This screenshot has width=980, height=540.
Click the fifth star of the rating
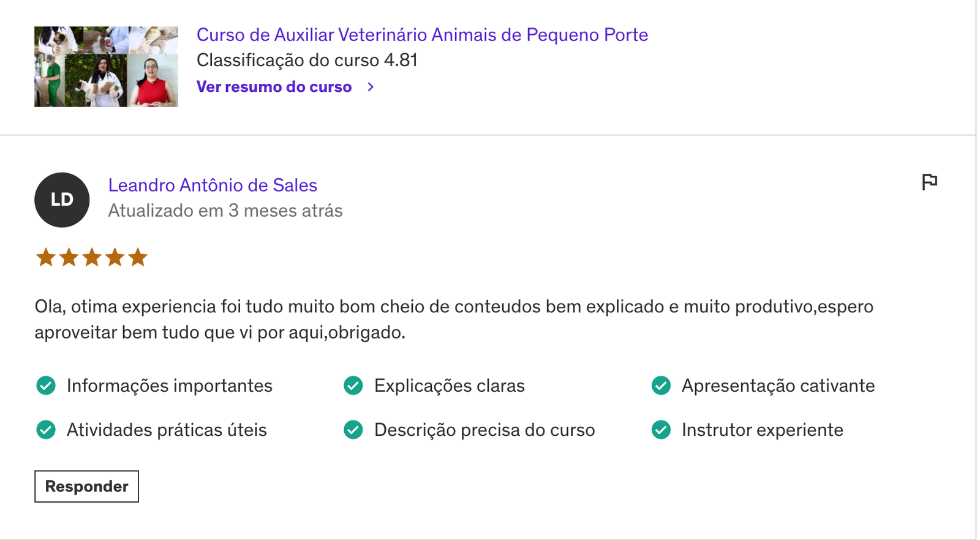(x=138, y=257)
